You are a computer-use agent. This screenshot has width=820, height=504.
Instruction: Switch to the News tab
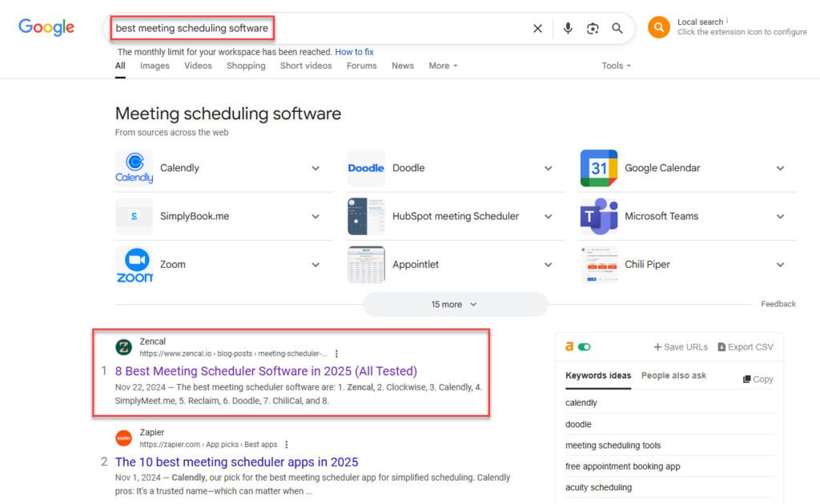pyautogui.click(x=403, y=66)
